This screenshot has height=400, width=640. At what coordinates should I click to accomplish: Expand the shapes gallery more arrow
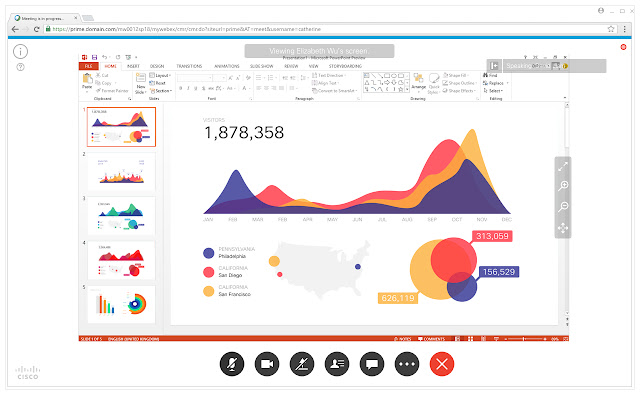point(407,89)
